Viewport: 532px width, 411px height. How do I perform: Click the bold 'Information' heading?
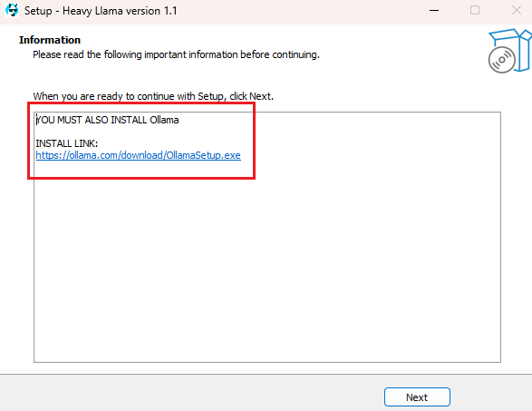coord(50,40)
